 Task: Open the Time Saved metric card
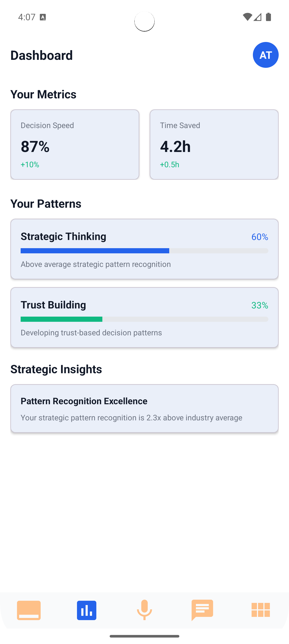click(x=214, y=144)
